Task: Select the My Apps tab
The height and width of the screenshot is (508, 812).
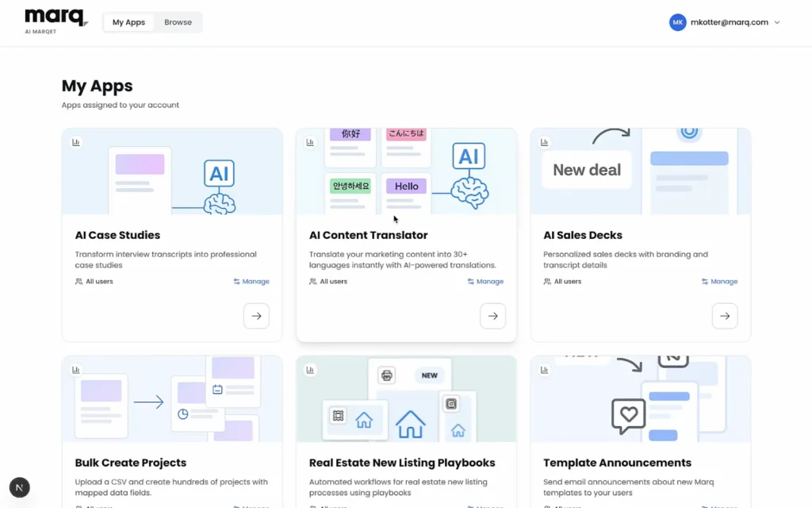Action: [x=128, y=22]
